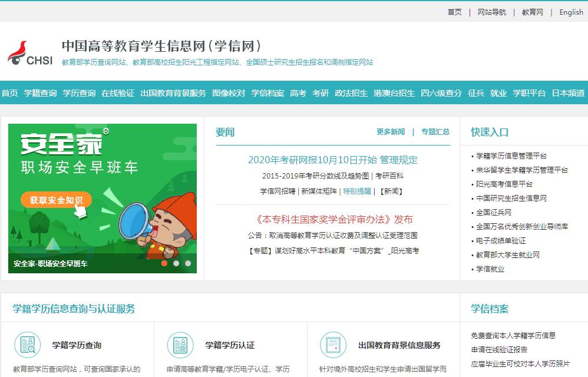Open 考研百科 link
The height and width of the screenshot is (377, 588).
coord(389,176)
